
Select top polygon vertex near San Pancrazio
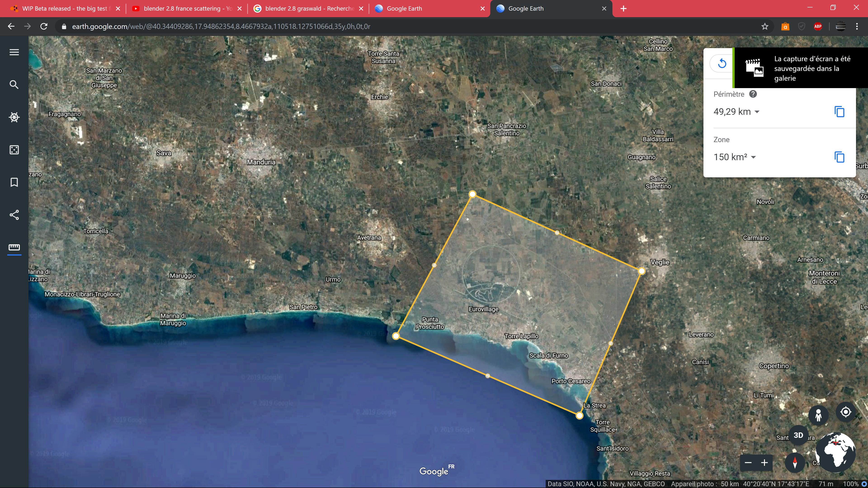[472, 194]
